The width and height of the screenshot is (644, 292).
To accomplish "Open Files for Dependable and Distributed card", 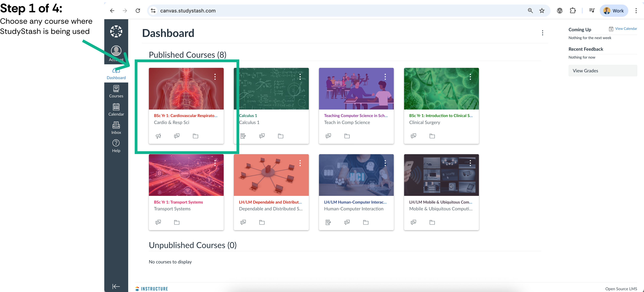I will 262,222.
